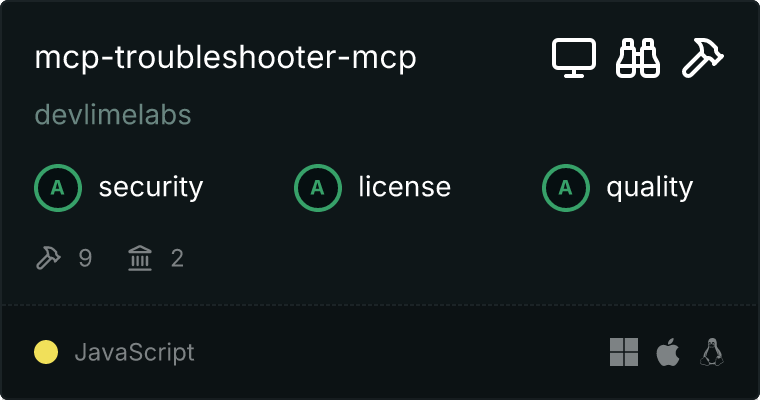The image size is (760, 400).
Task: Click the small hammer icon beside 9
Action: (48, 257)
